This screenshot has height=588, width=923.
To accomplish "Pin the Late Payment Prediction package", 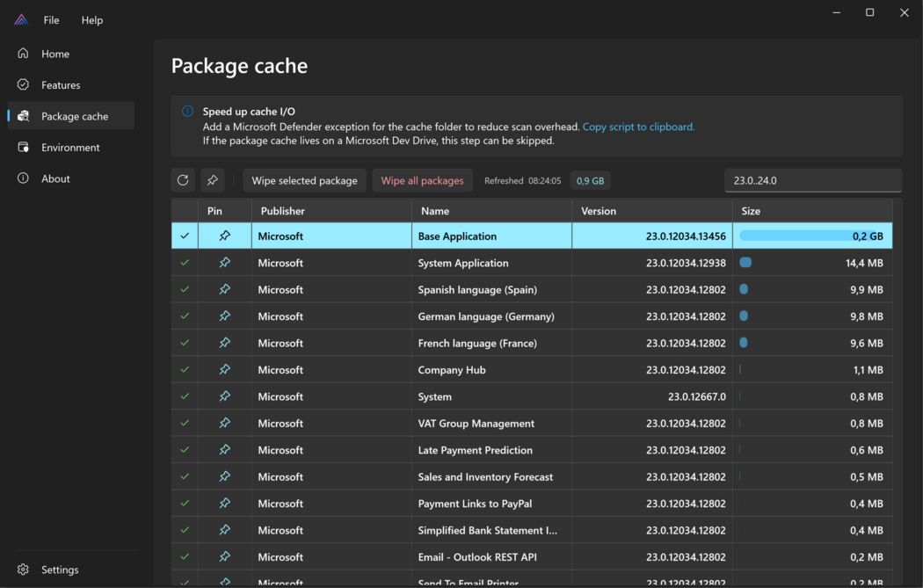I will coord(225,450).
